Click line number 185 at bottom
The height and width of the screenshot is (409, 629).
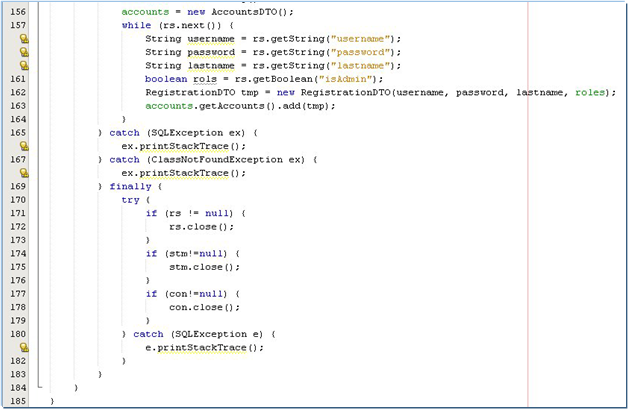pos(18,401)
